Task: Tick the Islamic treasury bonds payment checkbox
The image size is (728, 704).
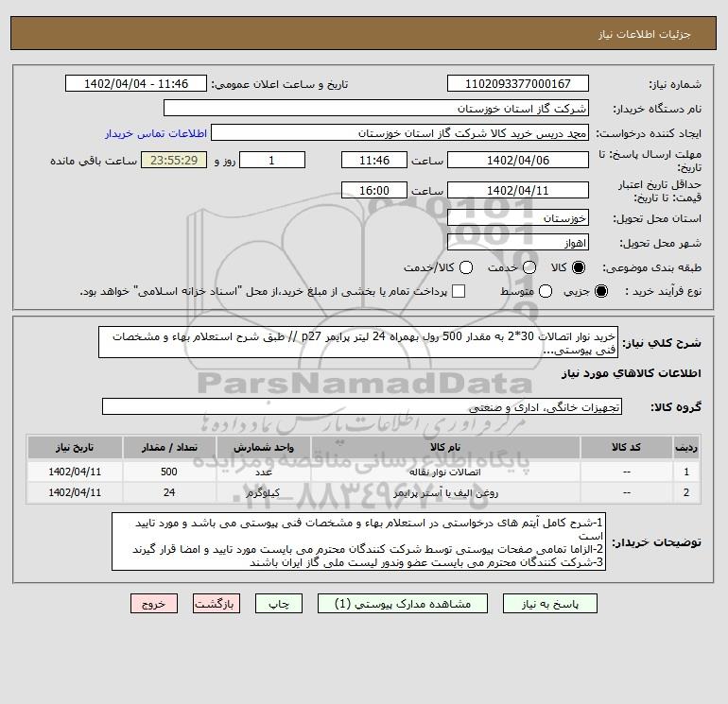Action: pyautogui.click(x=459, y=291)
